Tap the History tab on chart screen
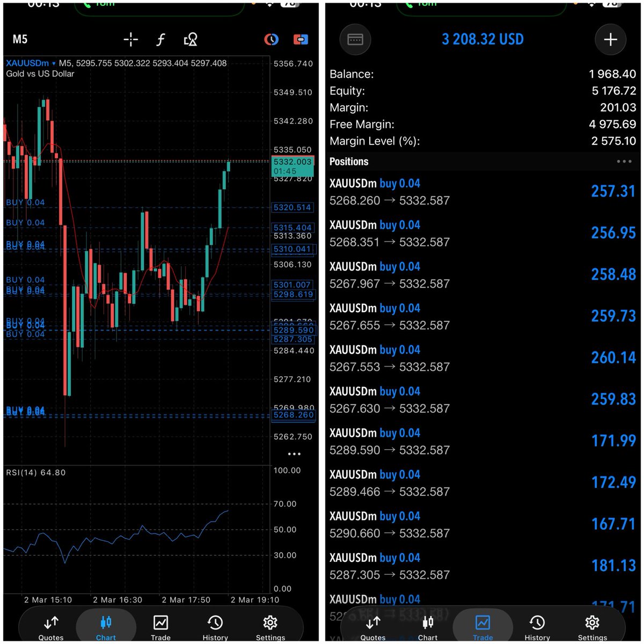The width and height of the screenshot is (644, 644). point(215,628)
